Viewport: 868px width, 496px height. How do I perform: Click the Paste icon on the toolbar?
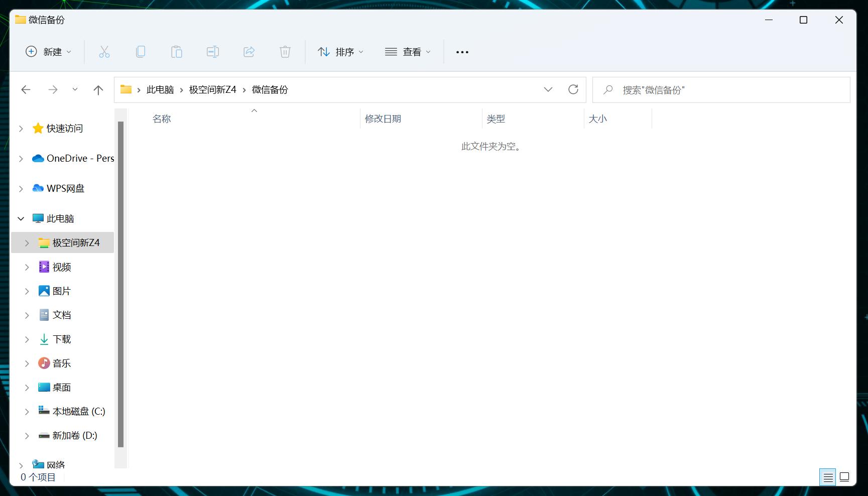(x=177, y=52)
